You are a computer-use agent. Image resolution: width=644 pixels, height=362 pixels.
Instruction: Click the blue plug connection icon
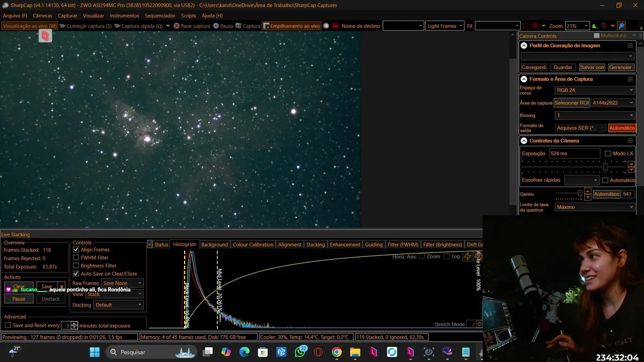pos(621,26)
